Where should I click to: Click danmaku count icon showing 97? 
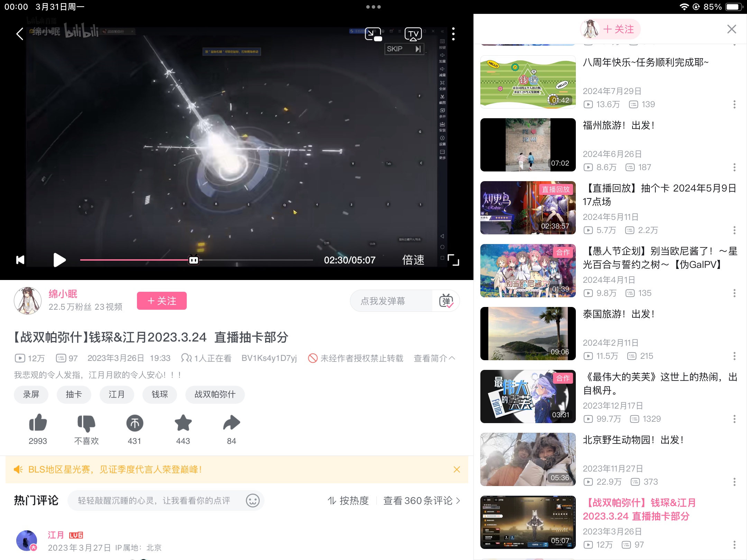pyautogui.click(x=61, y=358)
